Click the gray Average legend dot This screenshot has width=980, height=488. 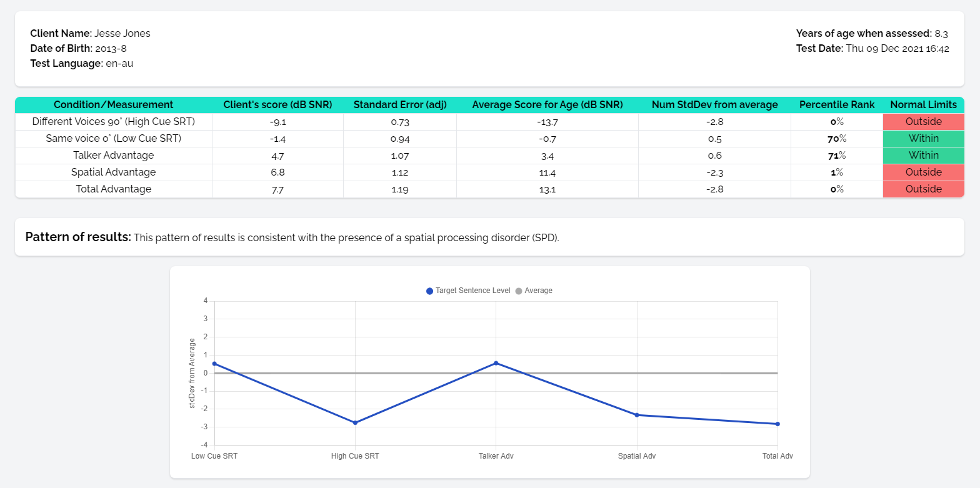(x=519, y=291)
